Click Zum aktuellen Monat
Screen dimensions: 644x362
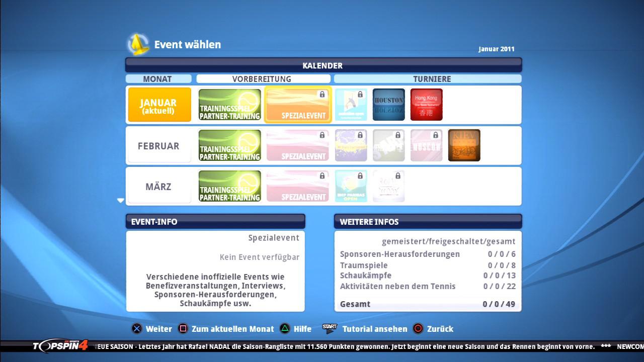coord(233,329)
